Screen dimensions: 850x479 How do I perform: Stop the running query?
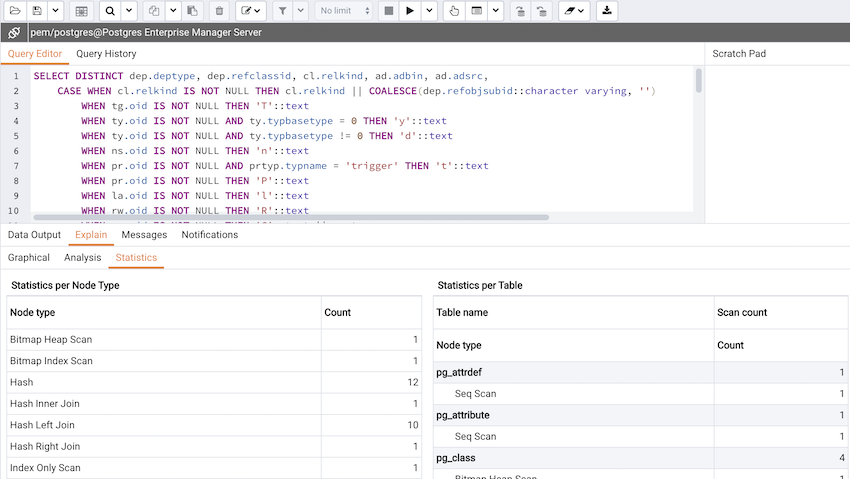(x=389, y=11)
